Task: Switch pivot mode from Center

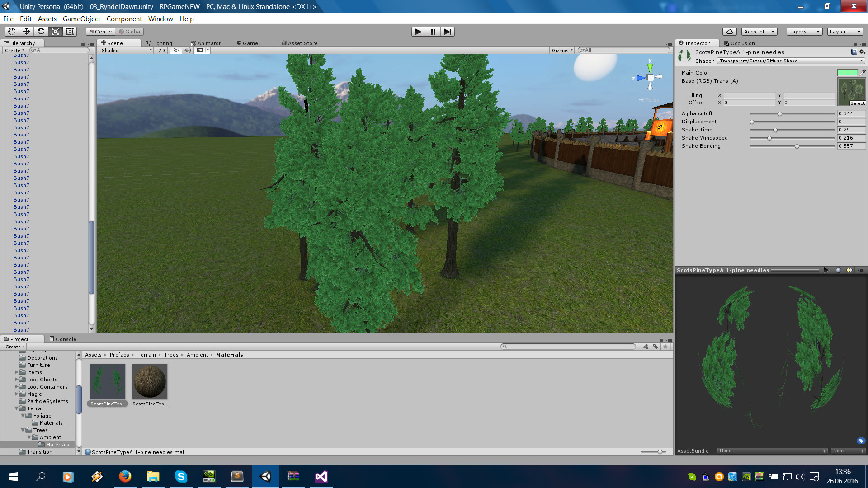Action: click(100, 32)
